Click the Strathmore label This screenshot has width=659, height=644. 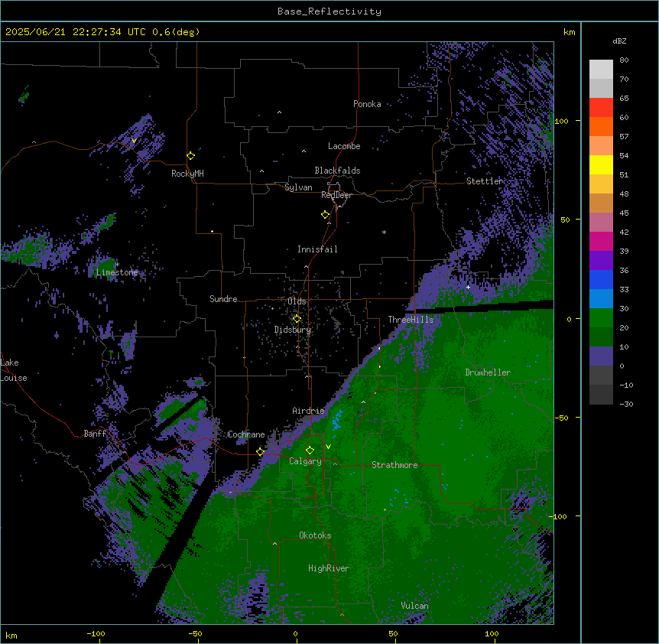(x=394, y=465)
